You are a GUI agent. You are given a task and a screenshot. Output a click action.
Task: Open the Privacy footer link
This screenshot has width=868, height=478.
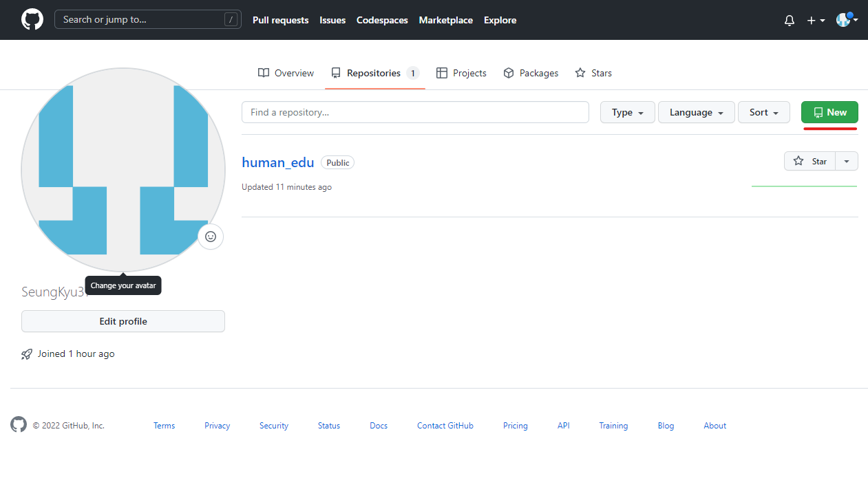tap(217, 426)
